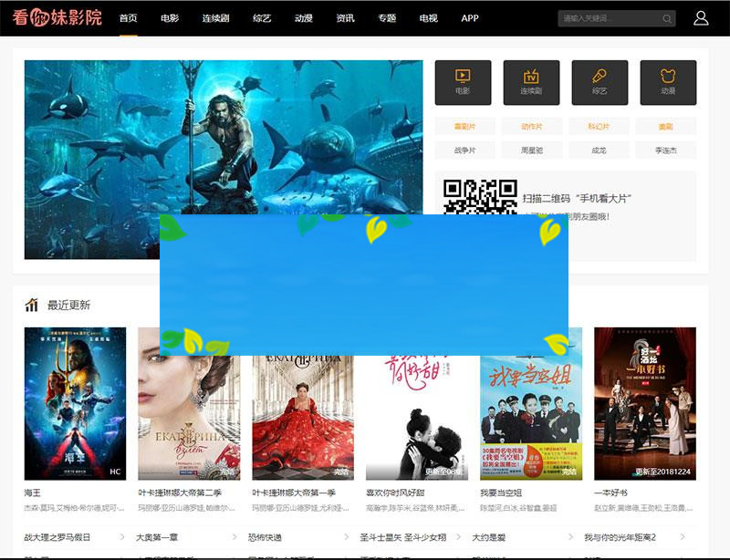
Task: Expand the 大奥第一章 chevron
Action: coord(233,537)
